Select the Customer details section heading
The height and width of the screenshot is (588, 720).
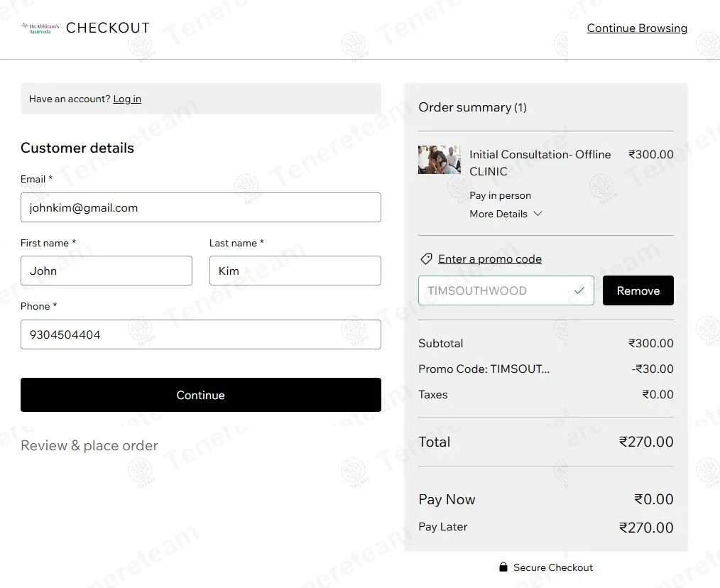point(77,148)
